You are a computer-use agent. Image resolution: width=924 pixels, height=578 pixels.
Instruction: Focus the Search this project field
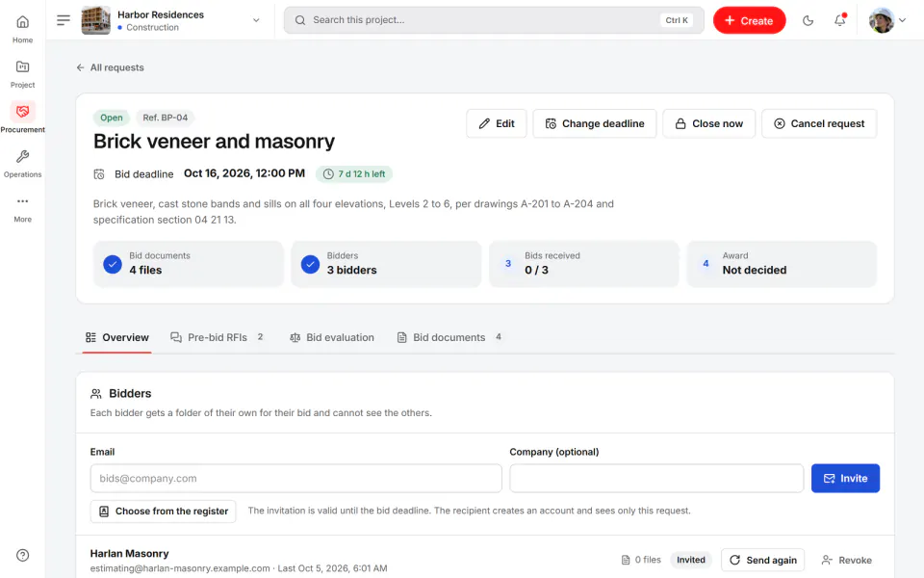493,20
